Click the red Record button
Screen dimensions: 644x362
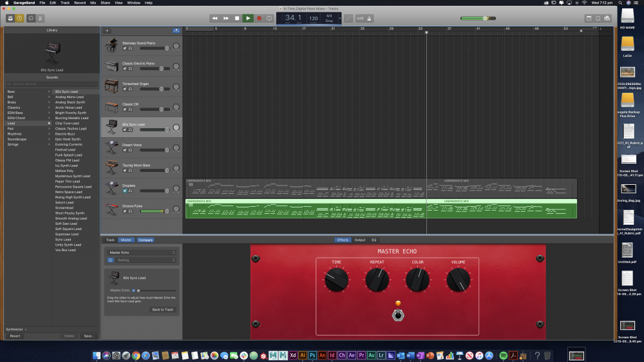coord(259,18)
